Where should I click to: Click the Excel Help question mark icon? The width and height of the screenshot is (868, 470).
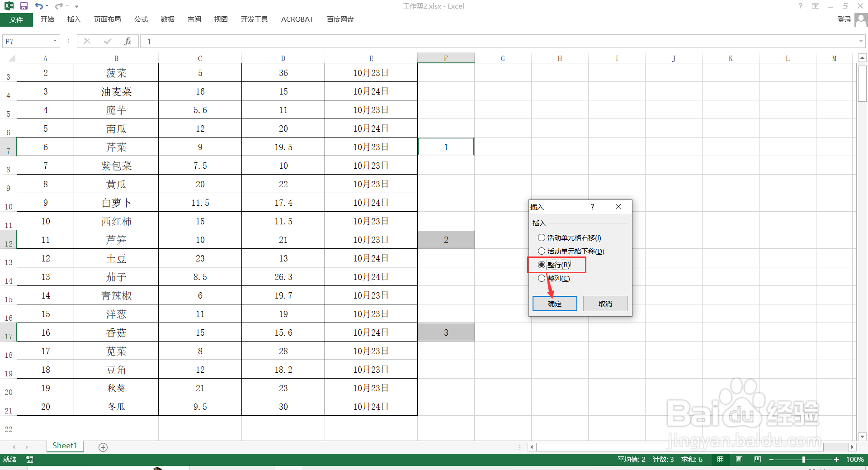pos(800,6)
